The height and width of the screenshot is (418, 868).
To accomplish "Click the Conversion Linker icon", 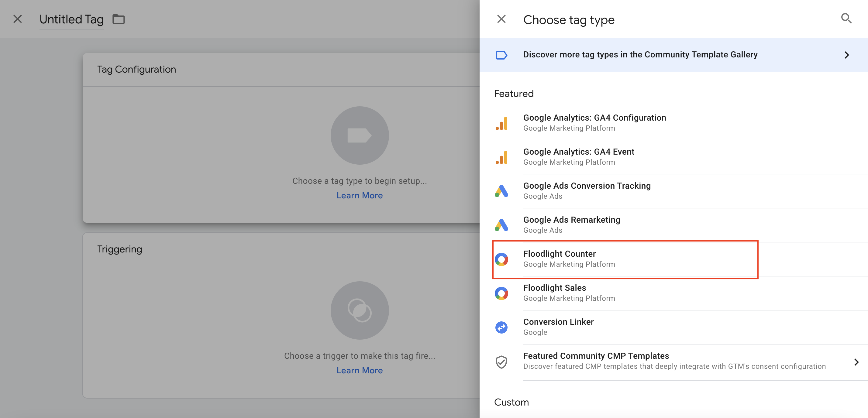I will (501, 327).
